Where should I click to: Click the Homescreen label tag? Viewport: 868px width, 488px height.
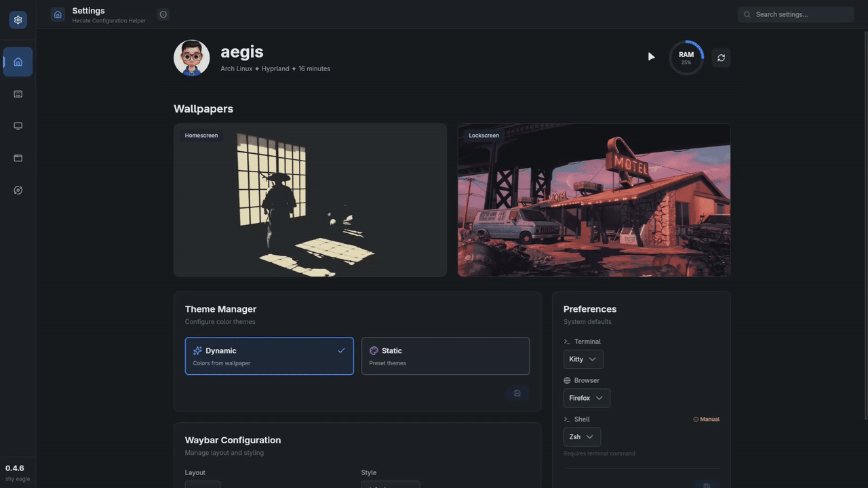201,136
